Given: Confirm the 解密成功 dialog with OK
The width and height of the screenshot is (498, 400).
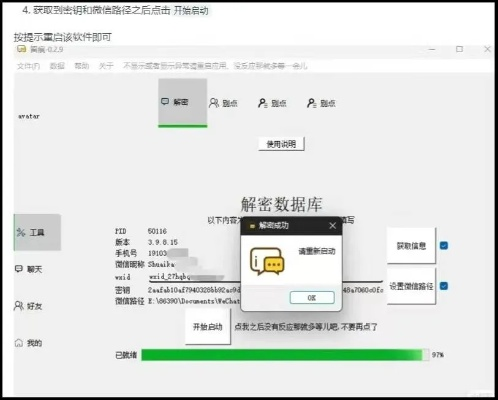Looking at the screenshot, I should coord(312,298).
